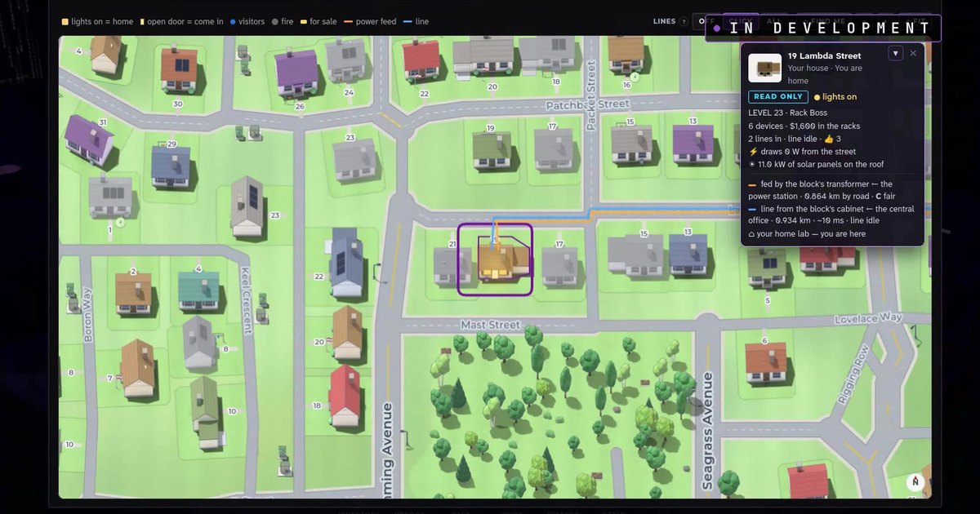
Task: Click the 'open door = come in' legend entry
Action: click(x=182, y=22)
